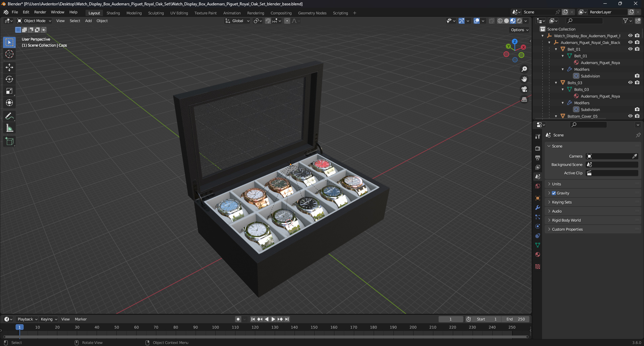Open the viewport Add menu
Image resolution: width=644 pixels, height=346 pixels.
(88, 21)
